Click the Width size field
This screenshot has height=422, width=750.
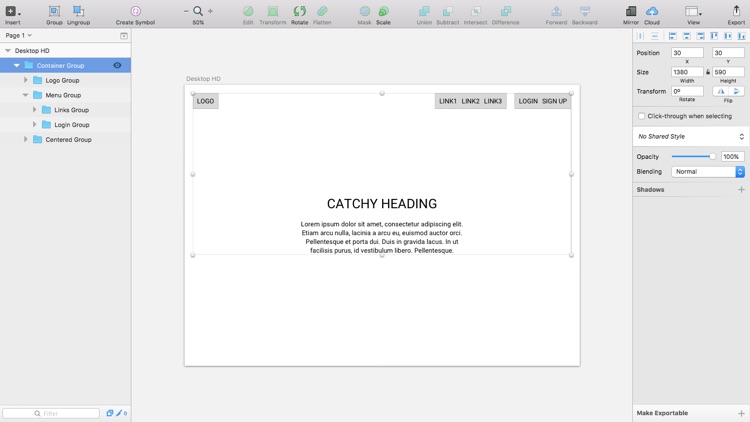pos(687,72)
